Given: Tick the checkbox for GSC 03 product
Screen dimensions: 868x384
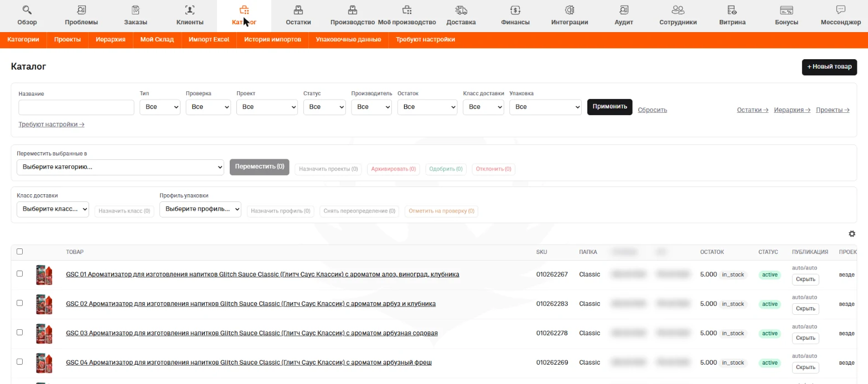Looking at the screenshot, I should (20, 332).
